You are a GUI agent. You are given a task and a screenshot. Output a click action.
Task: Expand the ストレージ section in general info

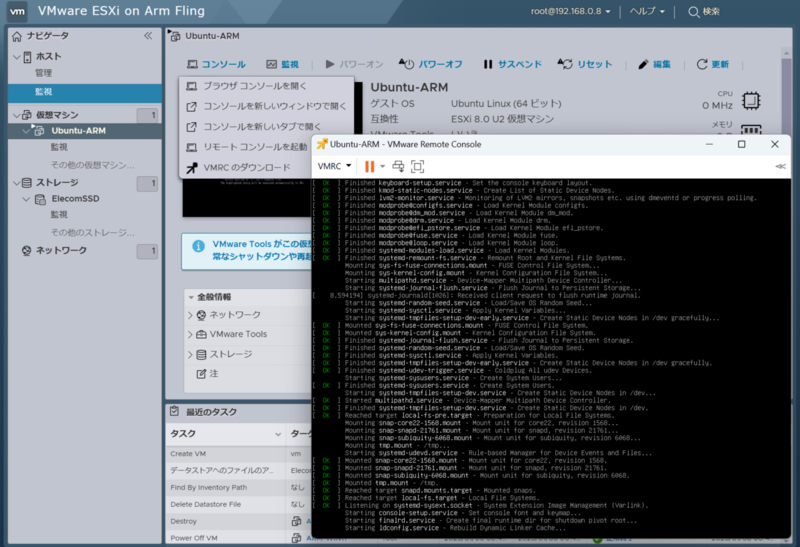tap(190, 355)
